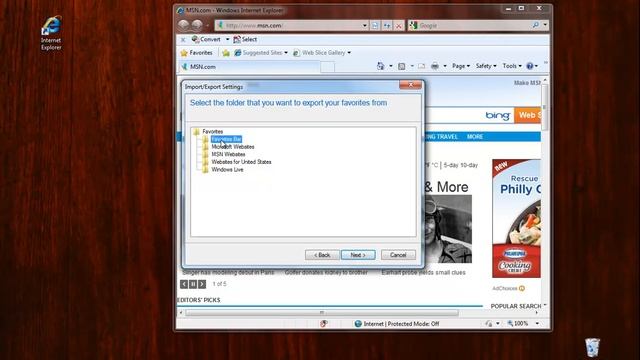
Task: Click the Help question mark icon
Action: point(530,66)
